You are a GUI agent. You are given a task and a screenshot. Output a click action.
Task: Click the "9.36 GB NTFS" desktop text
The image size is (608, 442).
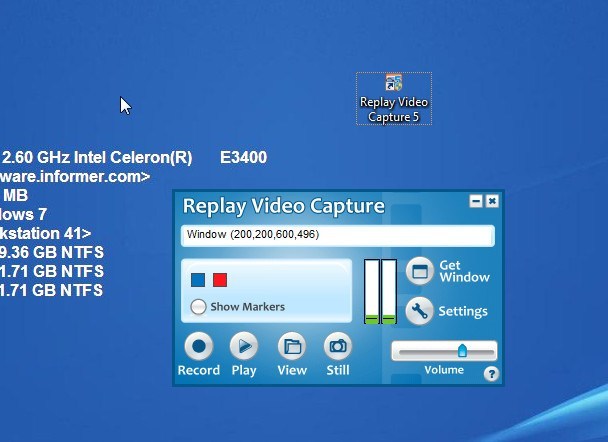point(52,252)
